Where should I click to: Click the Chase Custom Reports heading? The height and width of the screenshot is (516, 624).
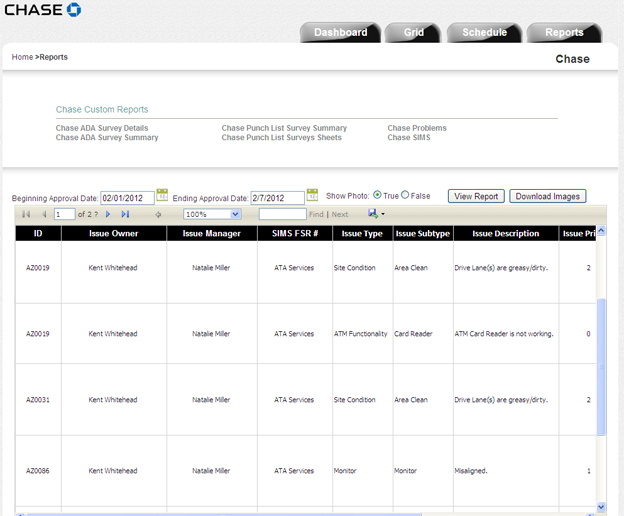click(x=102, y=109)
